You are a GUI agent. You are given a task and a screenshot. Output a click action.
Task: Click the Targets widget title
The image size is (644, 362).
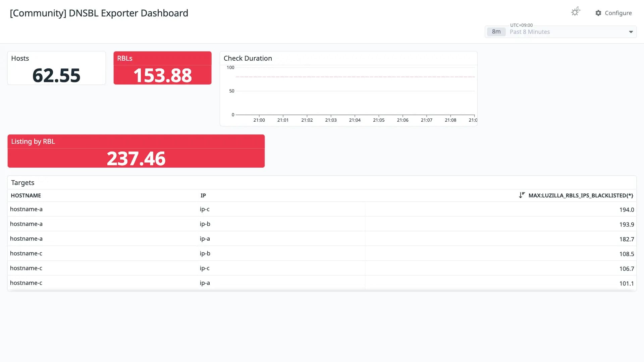pyautogui.click(x=22, y=183)
